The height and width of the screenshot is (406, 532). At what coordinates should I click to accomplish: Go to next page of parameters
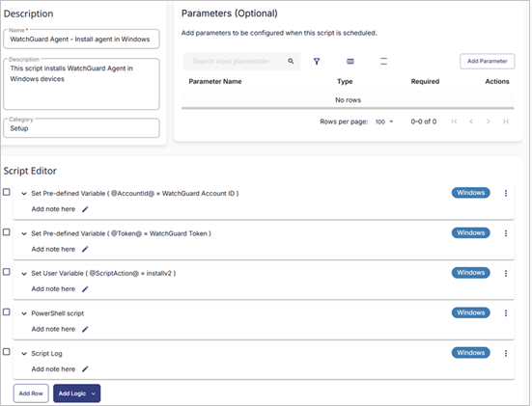(x=488, y=122)
